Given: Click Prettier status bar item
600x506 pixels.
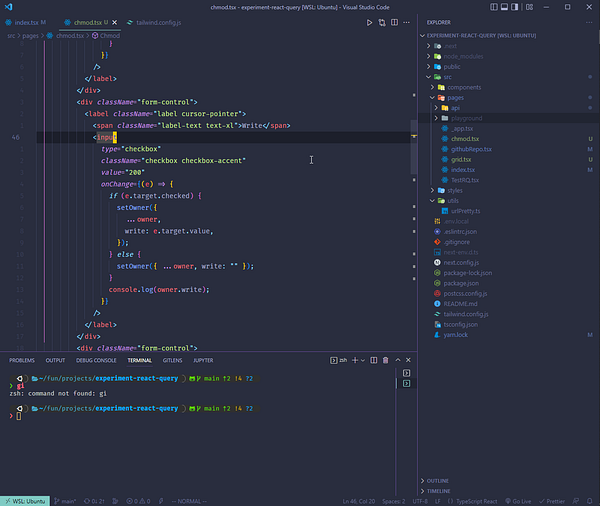Looking at the screenshot, I should (552, 501).
